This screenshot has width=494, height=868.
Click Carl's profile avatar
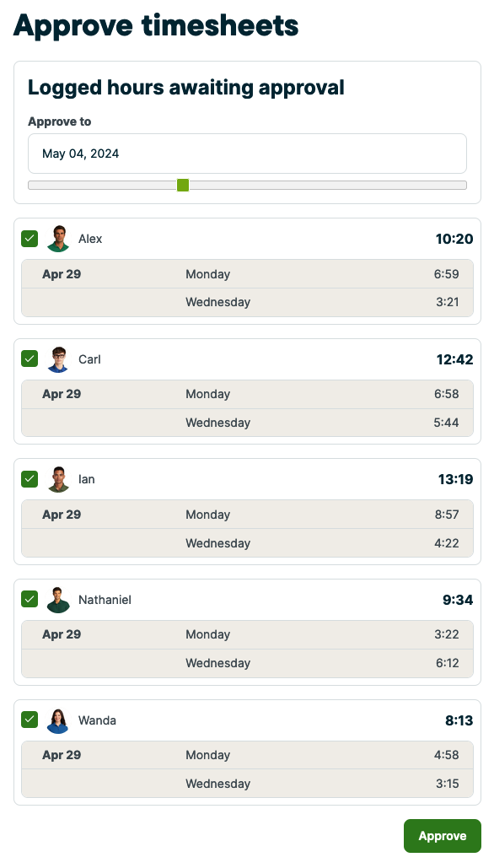[x=58, y=359]
